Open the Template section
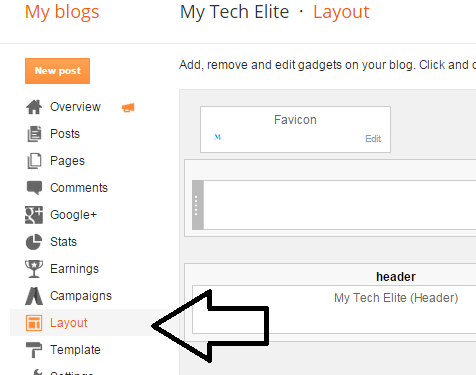The width and height of the screenshot is (476, 375). [75, 350]
